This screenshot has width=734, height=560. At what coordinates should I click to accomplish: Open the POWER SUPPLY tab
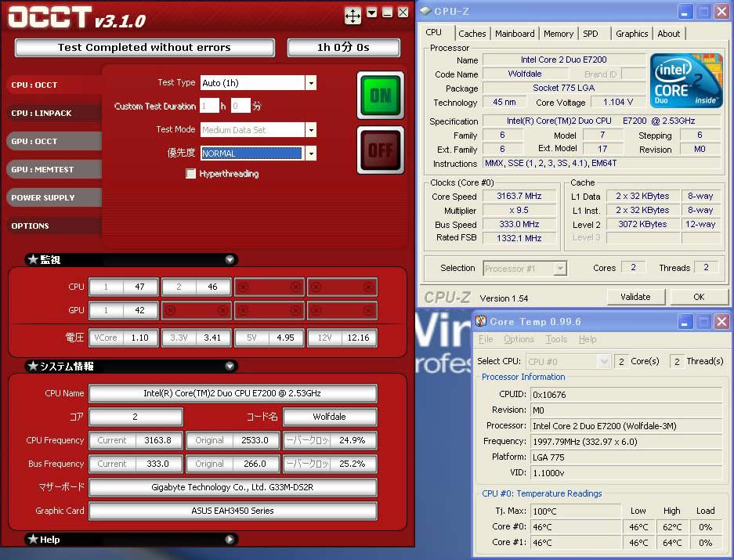[54, 197]
